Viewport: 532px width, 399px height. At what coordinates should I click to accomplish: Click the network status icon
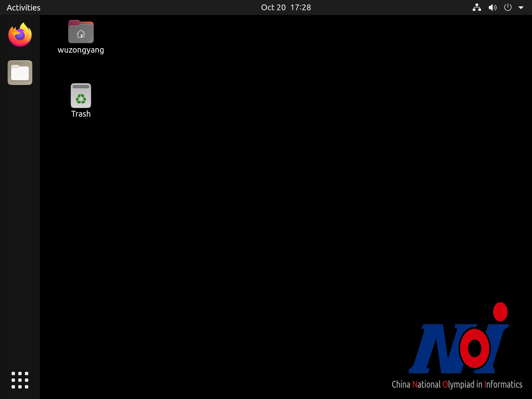[477, 7]
